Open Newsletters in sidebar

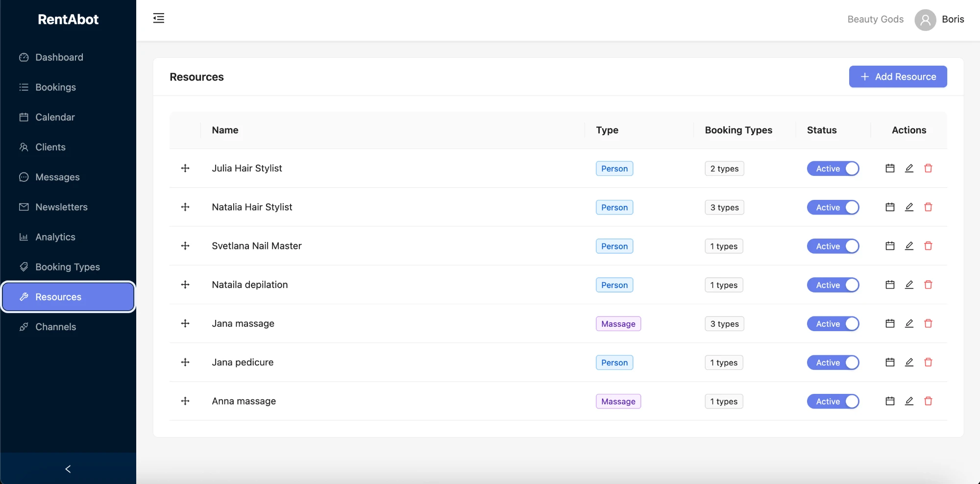pyautogui.click(x=68, y=207)
